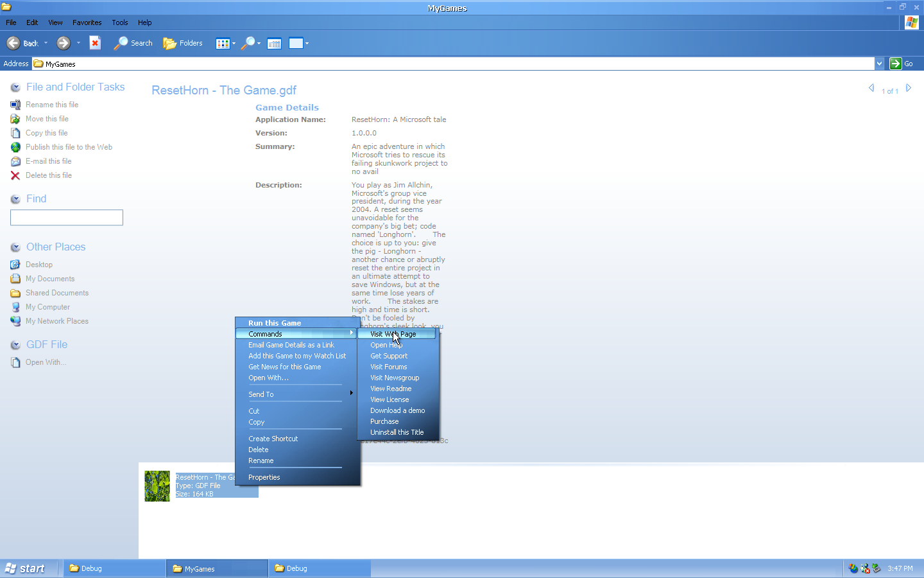Open the Favorites menu

[87, 22]
